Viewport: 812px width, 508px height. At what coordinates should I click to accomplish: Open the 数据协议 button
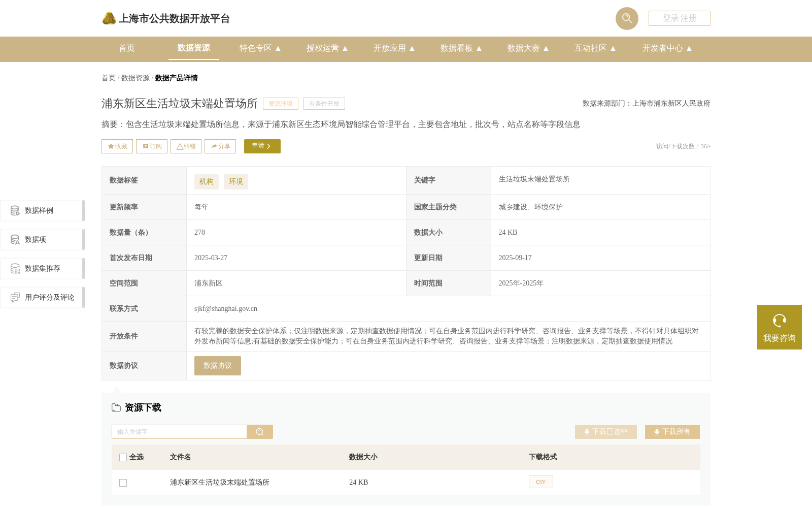pyautogui.click(x=218, y=366)
